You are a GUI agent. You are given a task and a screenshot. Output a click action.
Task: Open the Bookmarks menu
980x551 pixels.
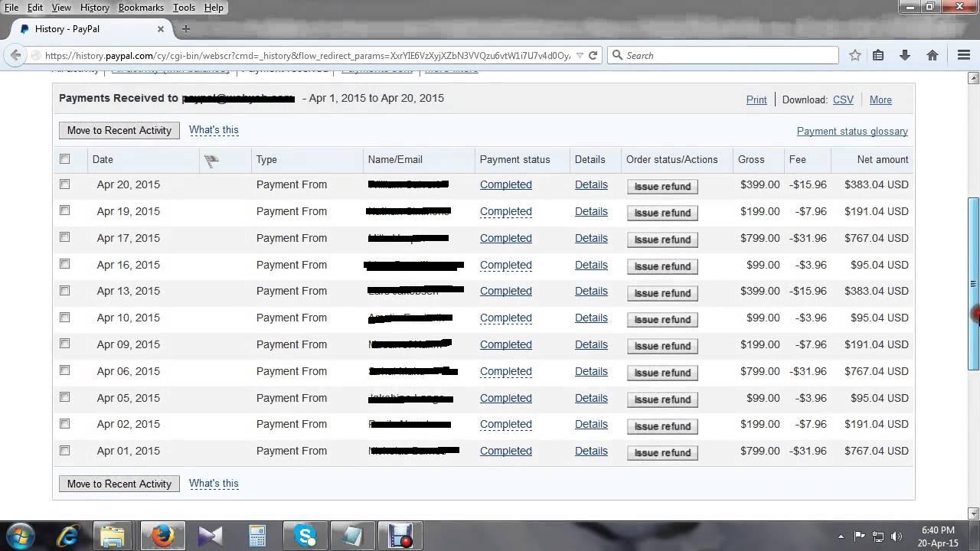coord(141,8)
